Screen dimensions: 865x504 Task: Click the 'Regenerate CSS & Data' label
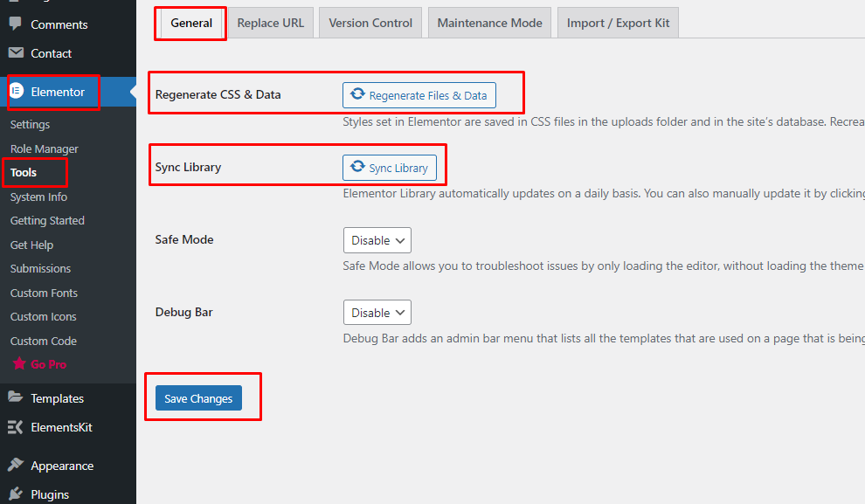tap(218, 95)
